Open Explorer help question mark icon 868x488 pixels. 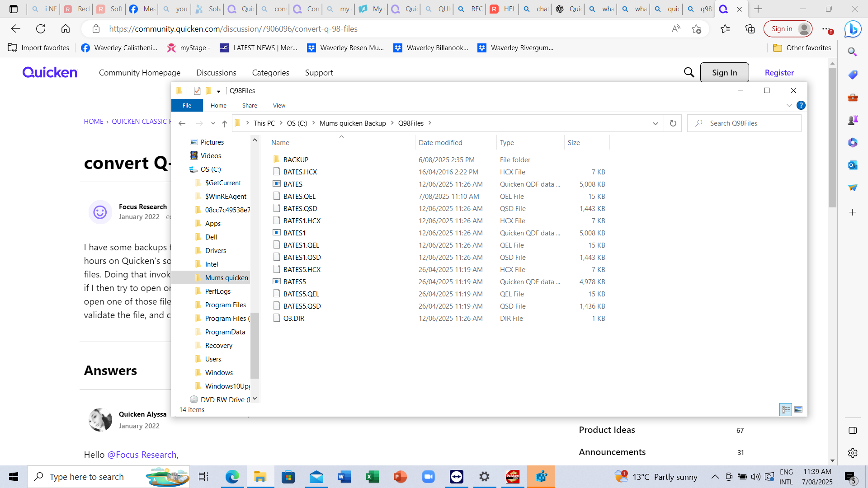801,105
